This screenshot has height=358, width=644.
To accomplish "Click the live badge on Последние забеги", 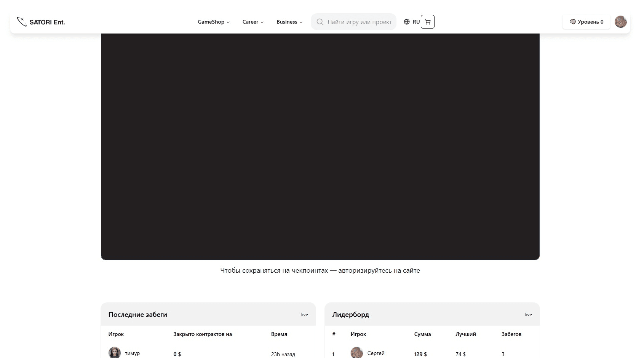I will coord(304,314).
